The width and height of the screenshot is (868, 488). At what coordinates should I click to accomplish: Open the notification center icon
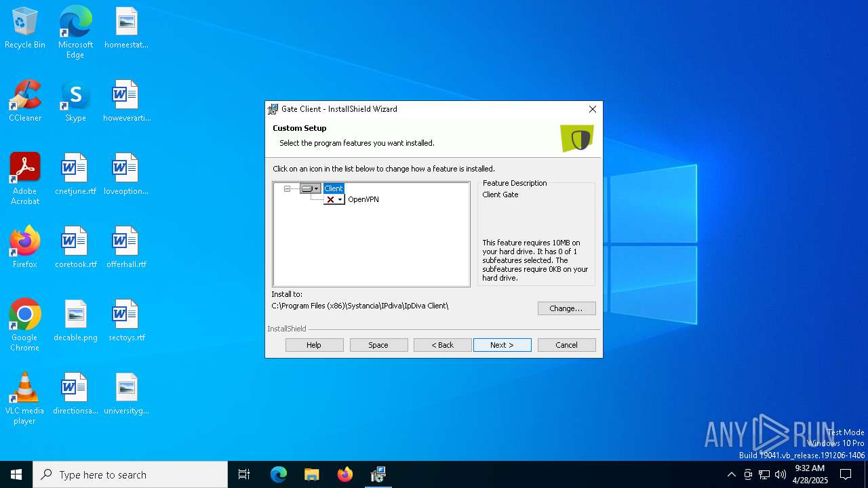(846, 474)
